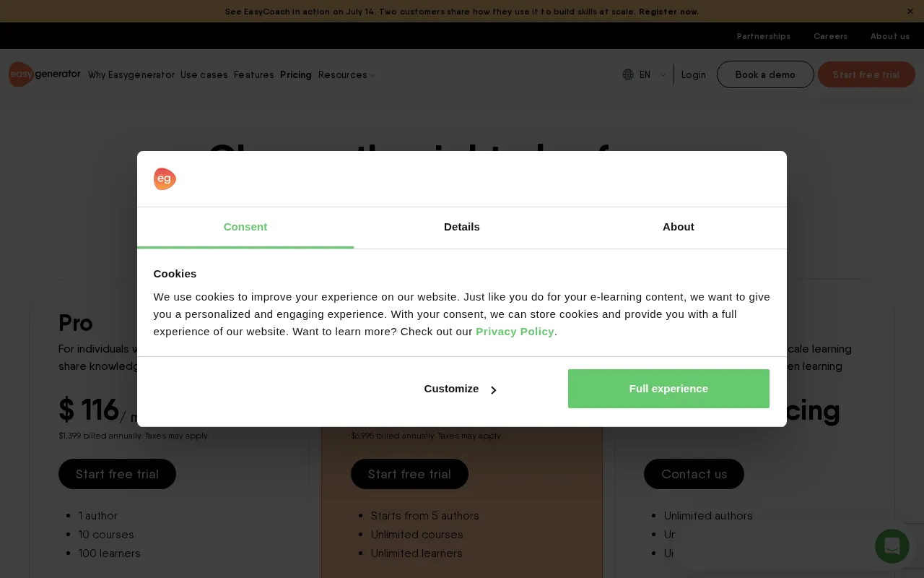924x578 pixels.
Task: Open the Partnerships link
Action: click(764, 36)
